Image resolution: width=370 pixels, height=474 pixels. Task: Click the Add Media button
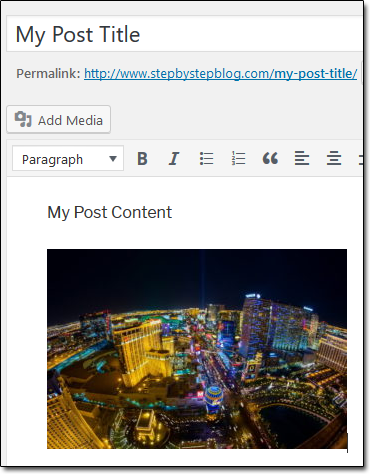coord(59,120)
